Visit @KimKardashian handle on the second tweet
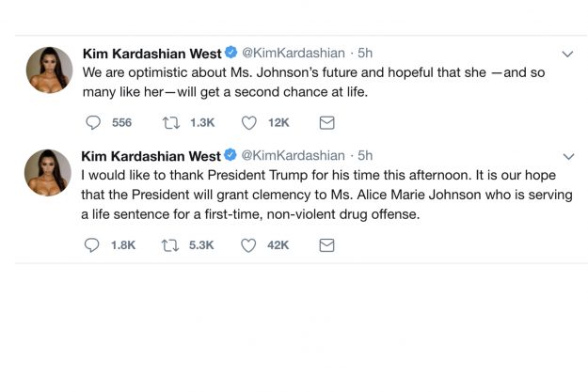This screenshot has width=588, height=392. pos(293,155)
